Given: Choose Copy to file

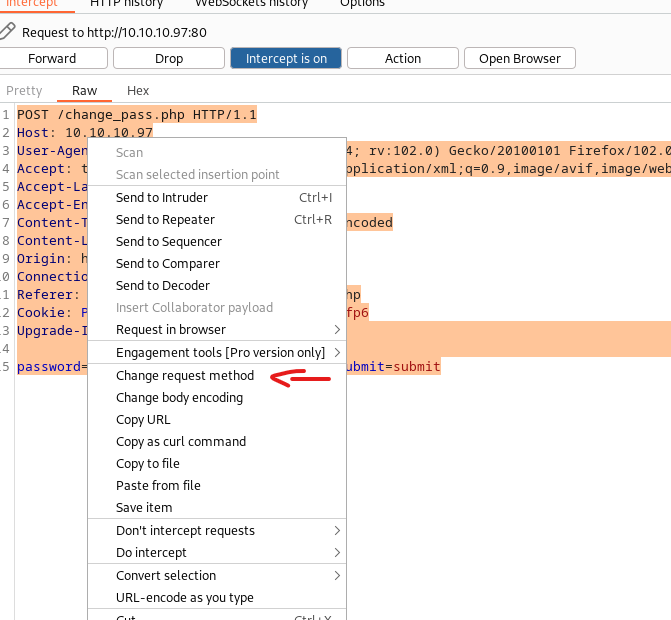Looking at the screenshot, I should [x=217, y=463].
